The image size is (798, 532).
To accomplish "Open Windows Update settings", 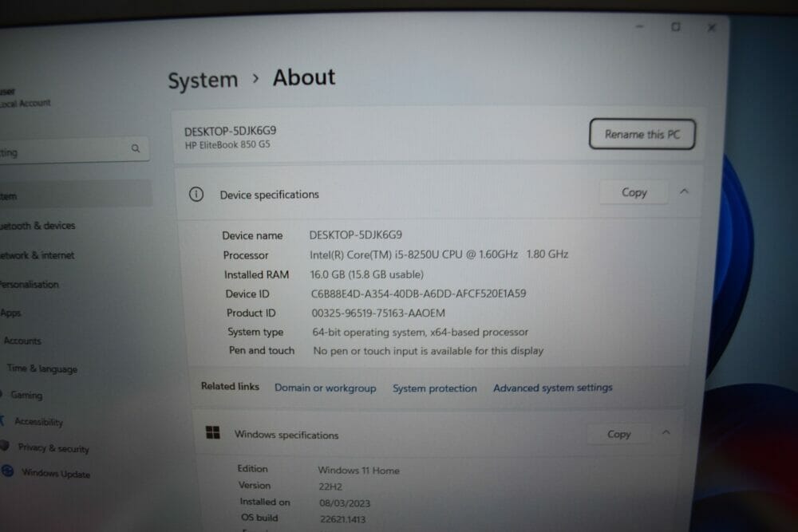I will [x=56, y=474].
